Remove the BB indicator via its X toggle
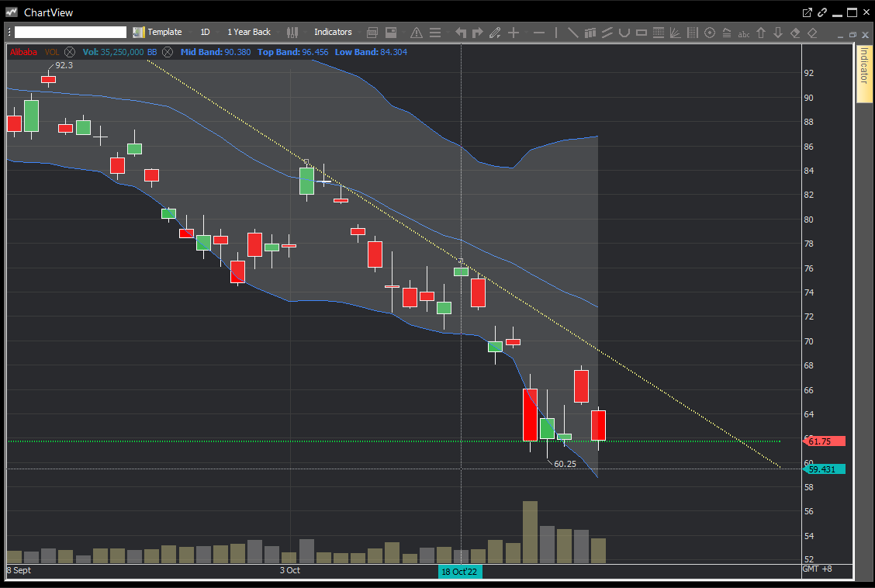 (167, 52)
